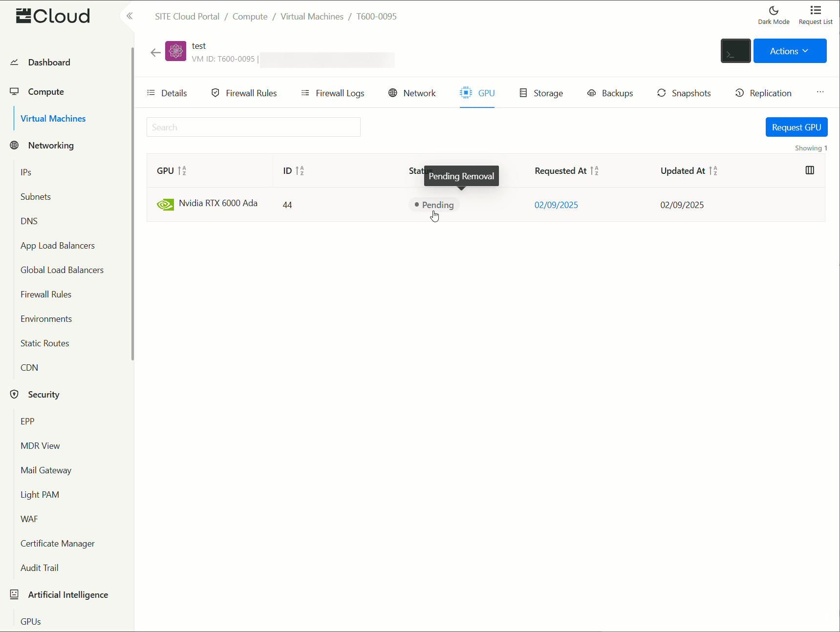Image resolution: width=840 pixels, height=632 pixels.
Task: Click the GPU search input field
Action: [253, 127]
